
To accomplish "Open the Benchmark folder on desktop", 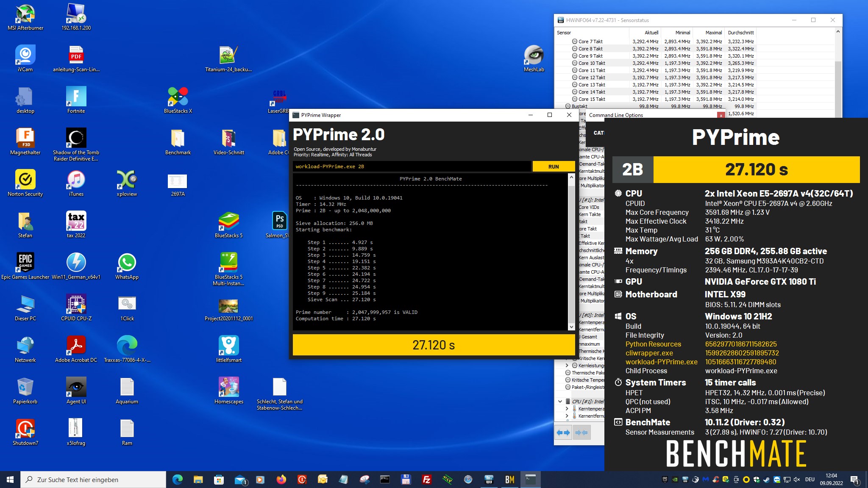I will 178,141.
